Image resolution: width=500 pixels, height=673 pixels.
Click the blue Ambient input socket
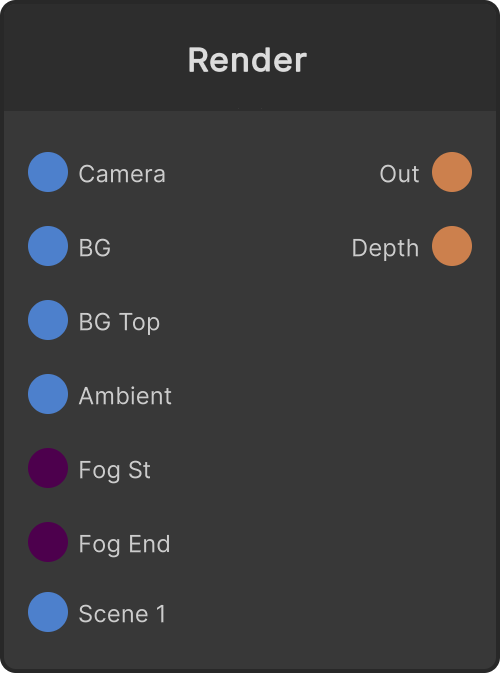(x=48, y=394)
